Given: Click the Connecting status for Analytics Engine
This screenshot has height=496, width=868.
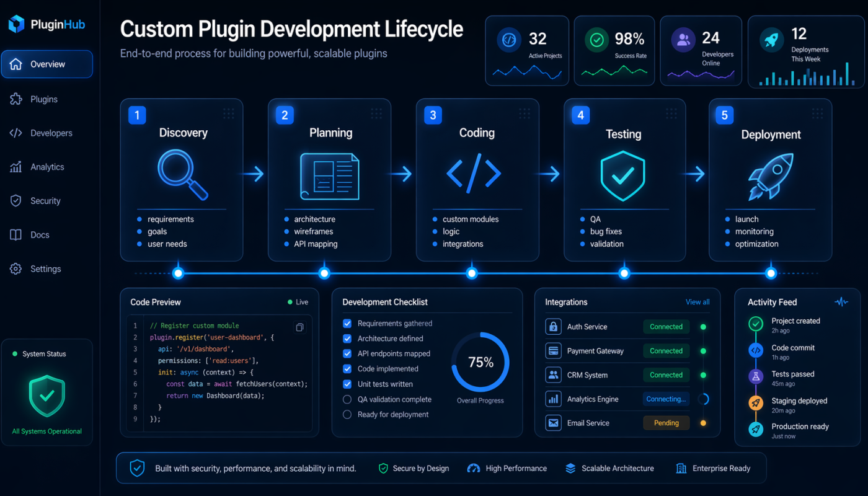Looking at the screenshot, I should [666, 399].
